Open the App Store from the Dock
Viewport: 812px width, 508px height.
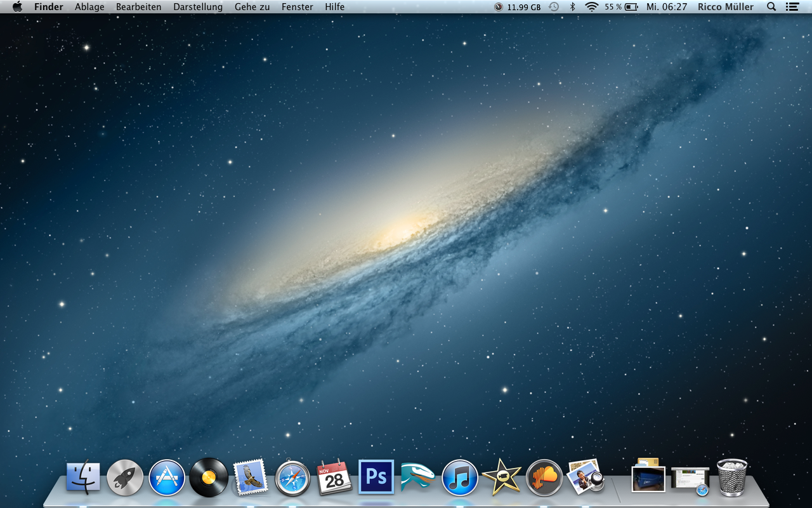(167, 478)
